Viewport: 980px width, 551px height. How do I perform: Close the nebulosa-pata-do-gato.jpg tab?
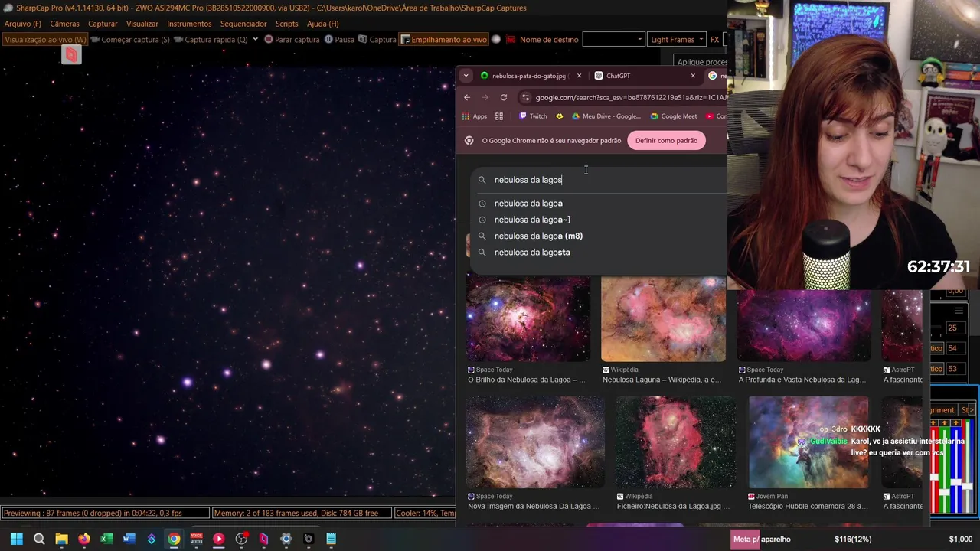[579, 76]
